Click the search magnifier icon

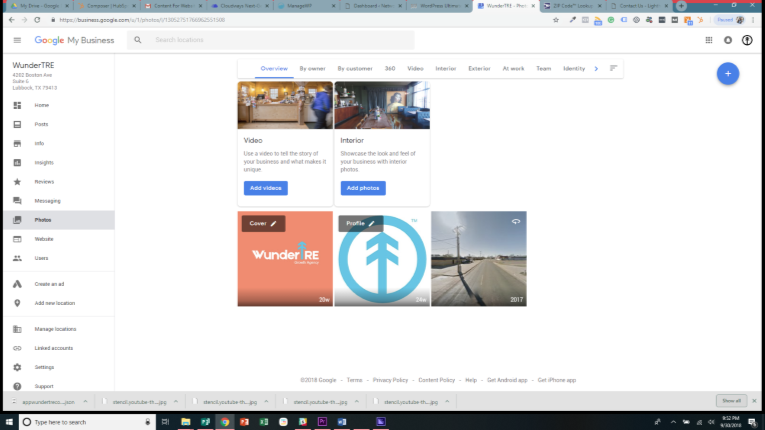pyautogui.click(x=138, y=40)
